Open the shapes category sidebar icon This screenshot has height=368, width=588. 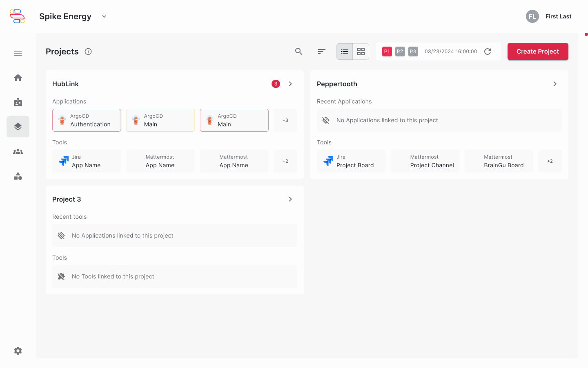(18, 176)
